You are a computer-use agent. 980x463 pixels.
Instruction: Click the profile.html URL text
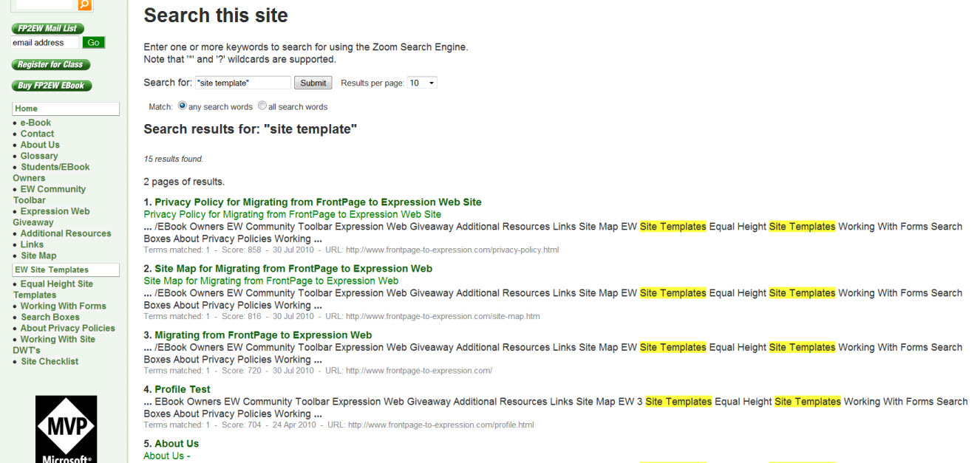coord(440,425)
